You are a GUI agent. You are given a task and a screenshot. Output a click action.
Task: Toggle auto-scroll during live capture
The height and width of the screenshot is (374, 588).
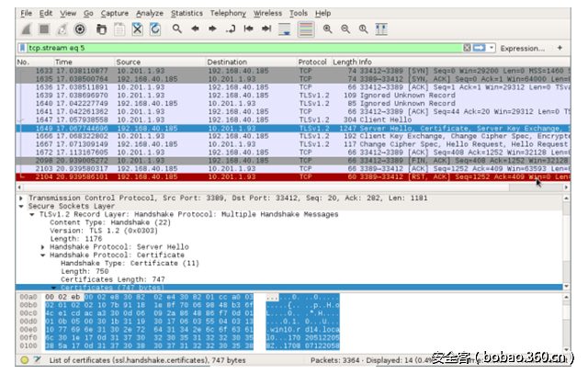click(x=286, y=28)
